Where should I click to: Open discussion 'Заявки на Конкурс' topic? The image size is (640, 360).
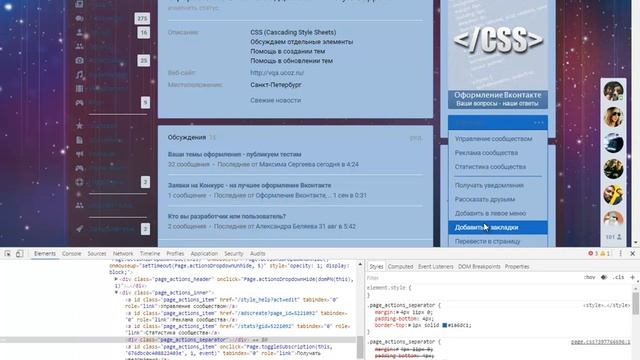click(249, 185)
